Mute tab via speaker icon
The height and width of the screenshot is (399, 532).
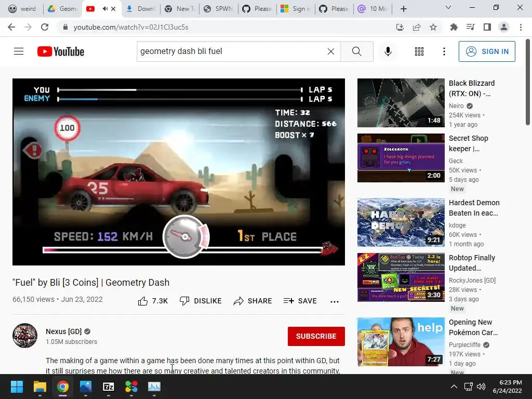click(105, 9)
